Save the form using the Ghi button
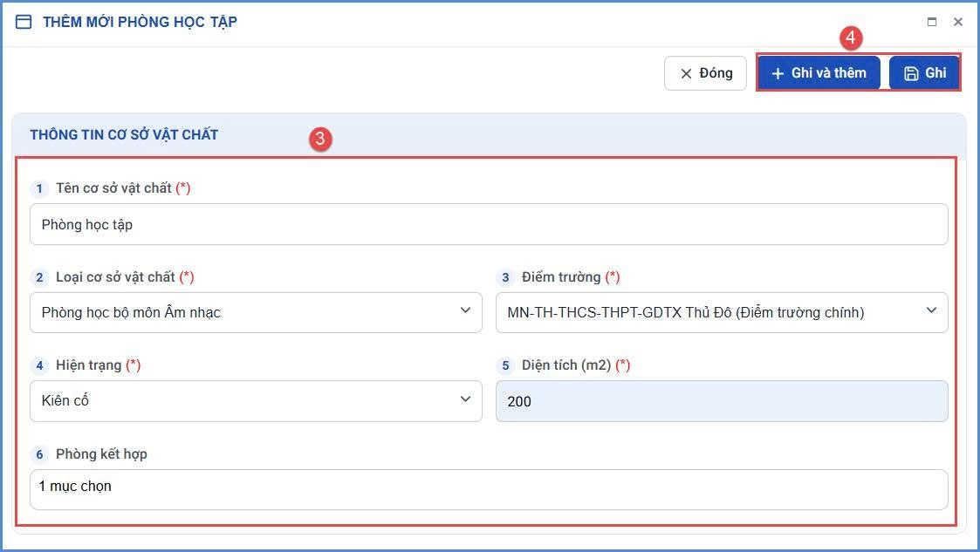980x552 pixels. coord(924,73)
